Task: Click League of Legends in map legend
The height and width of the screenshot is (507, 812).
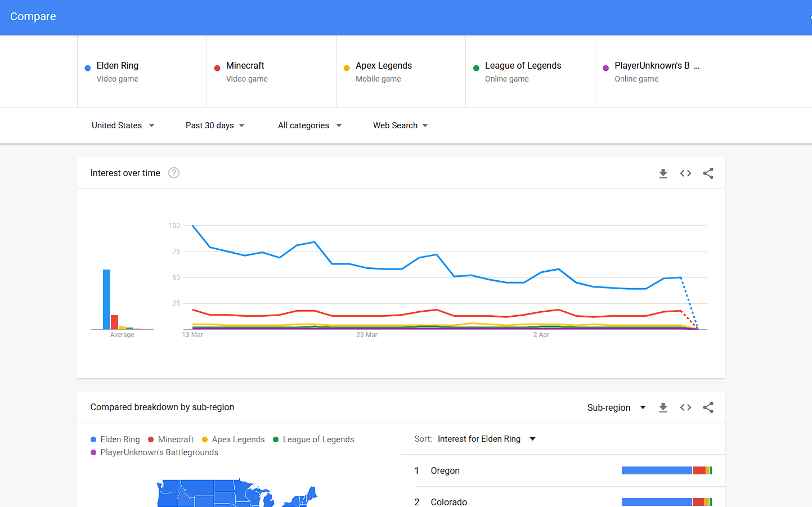Action: (313, 439)
